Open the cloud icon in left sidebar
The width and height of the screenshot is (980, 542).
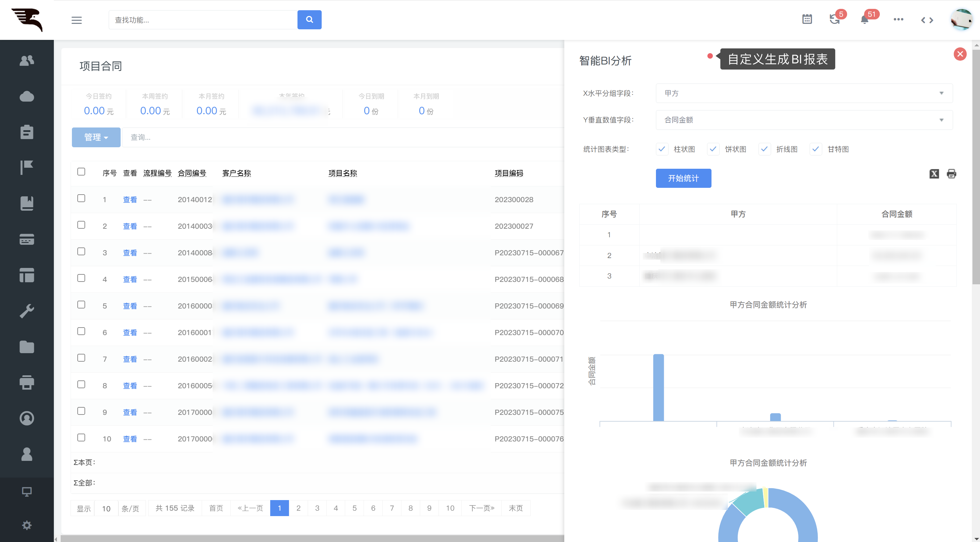(x=27, y=96)
